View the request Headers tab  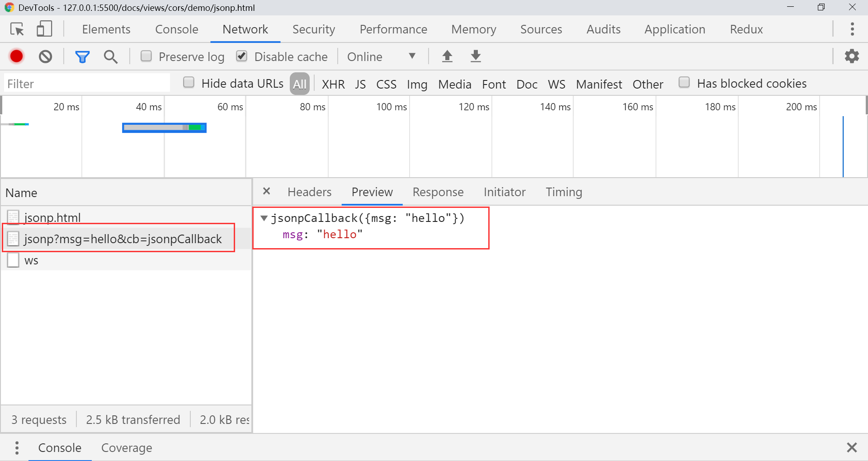tap(310, 192)
